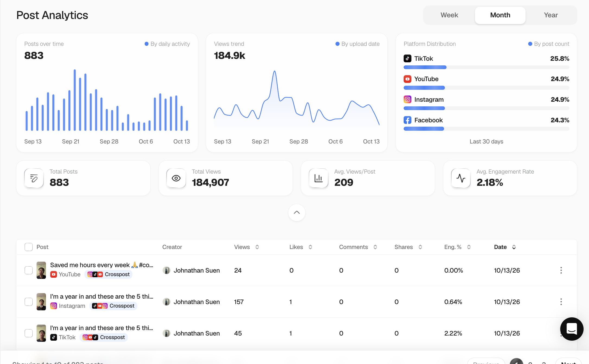Click the TikTok platform icon
The width and height of the screenshot is (589, 364).
(407, 58)
